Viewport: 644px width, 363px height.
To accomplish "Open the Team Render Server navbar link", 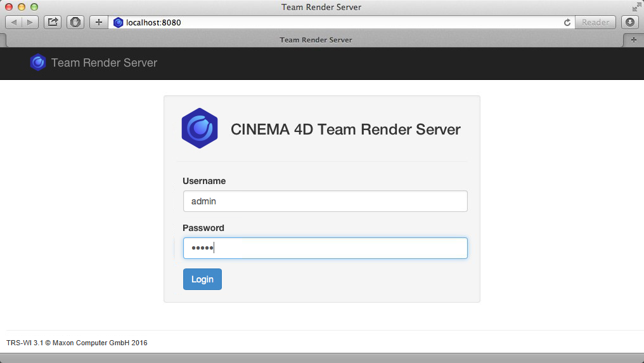I will coord(104,63).
